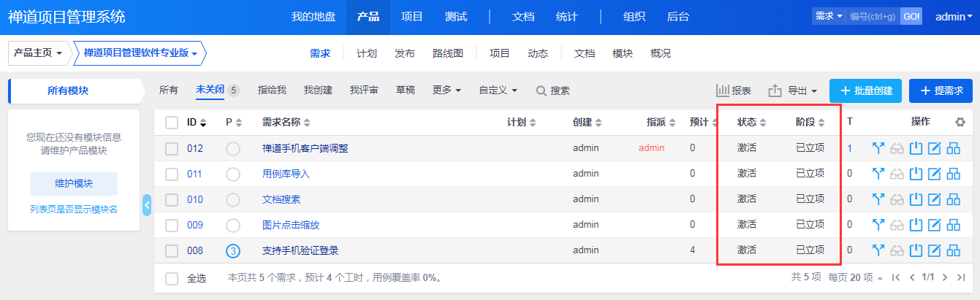Switch to the 计划 sub-tab

367,53
